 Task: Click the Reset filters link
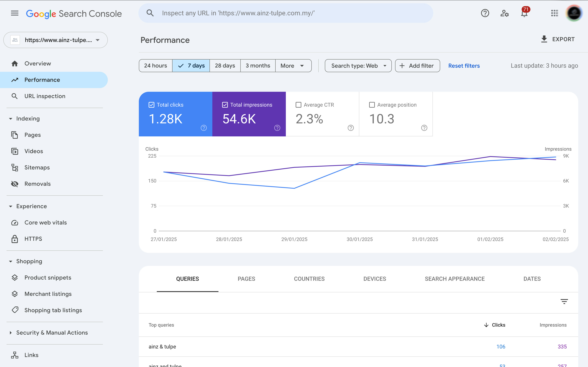point(464,65)
